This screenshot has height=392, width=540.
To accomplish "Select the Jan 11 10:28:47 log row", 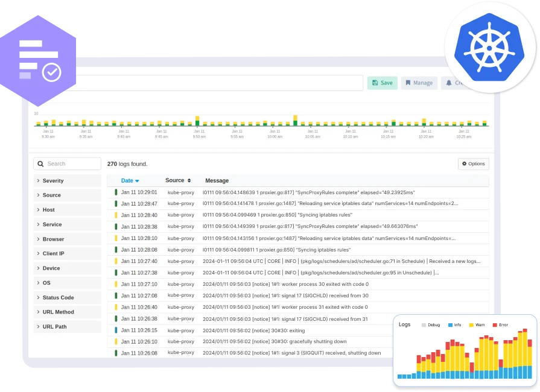I will (x=298, y=204).
